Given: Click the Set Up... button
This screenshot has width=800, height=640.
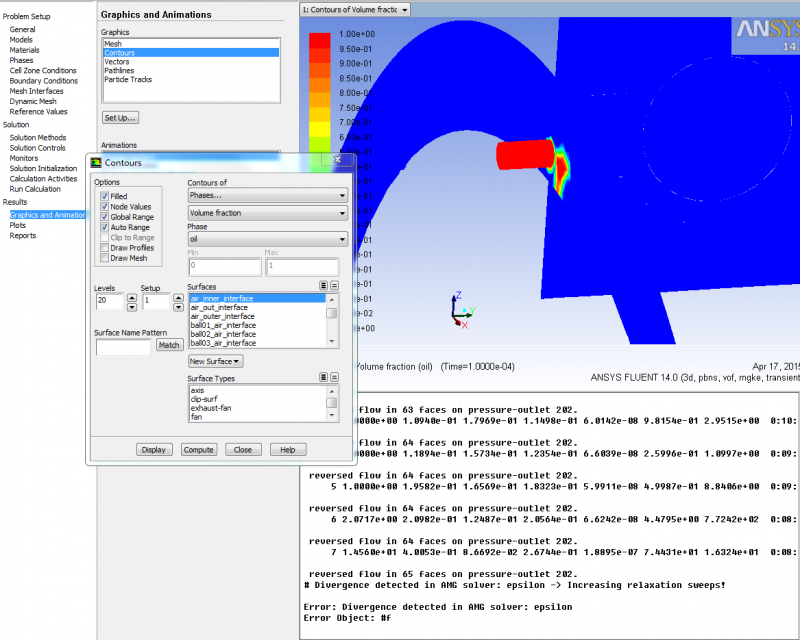Looking at the screenshot, I should pyautogui.click(x=120, y=118).
